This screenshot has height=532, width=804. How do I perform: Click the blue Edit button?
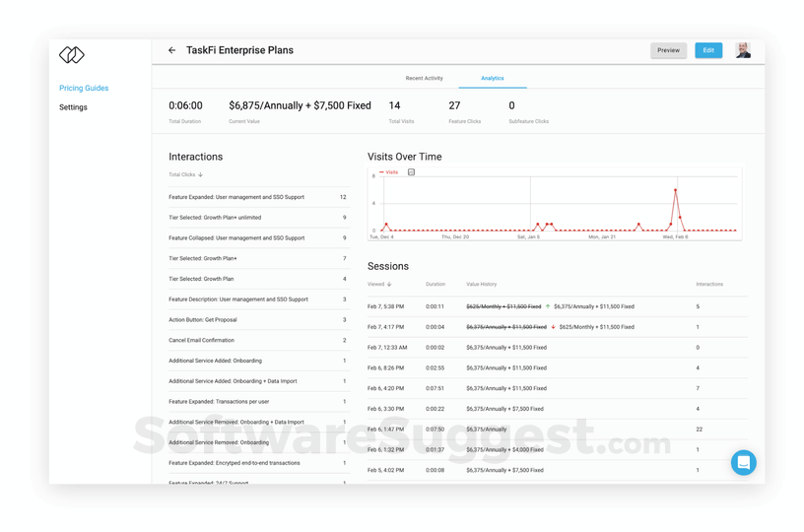(x=708, y=50)
